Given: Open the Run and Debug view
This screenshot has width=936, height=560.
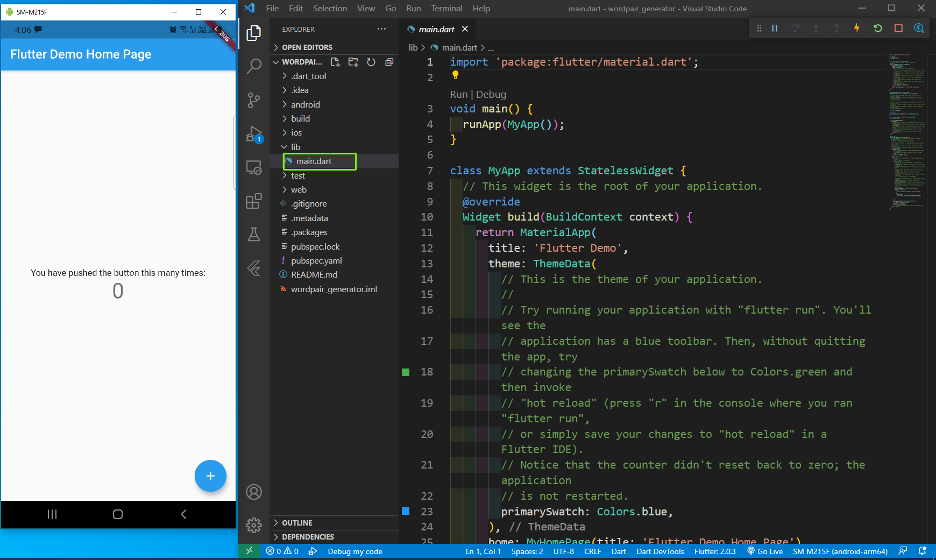Looking at the screenshot, I should point(253,134).
